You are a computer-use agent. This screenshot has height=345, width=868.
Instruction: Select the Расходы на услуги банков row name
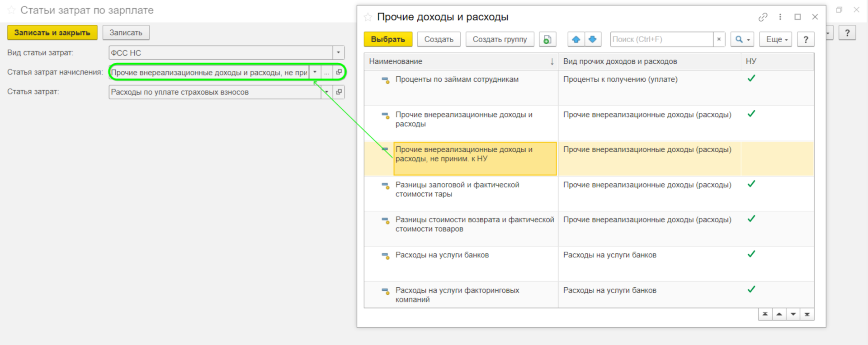[442, 255]
